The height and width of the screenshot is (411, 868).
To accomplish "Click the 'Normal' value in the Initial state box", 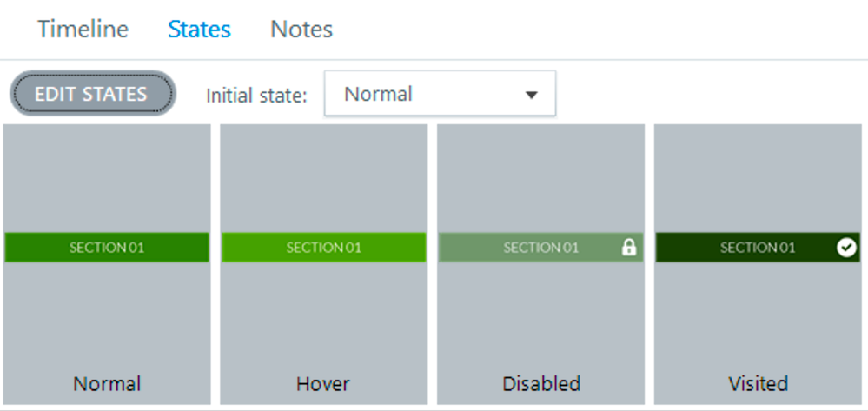I will click(x=379, y=94).
